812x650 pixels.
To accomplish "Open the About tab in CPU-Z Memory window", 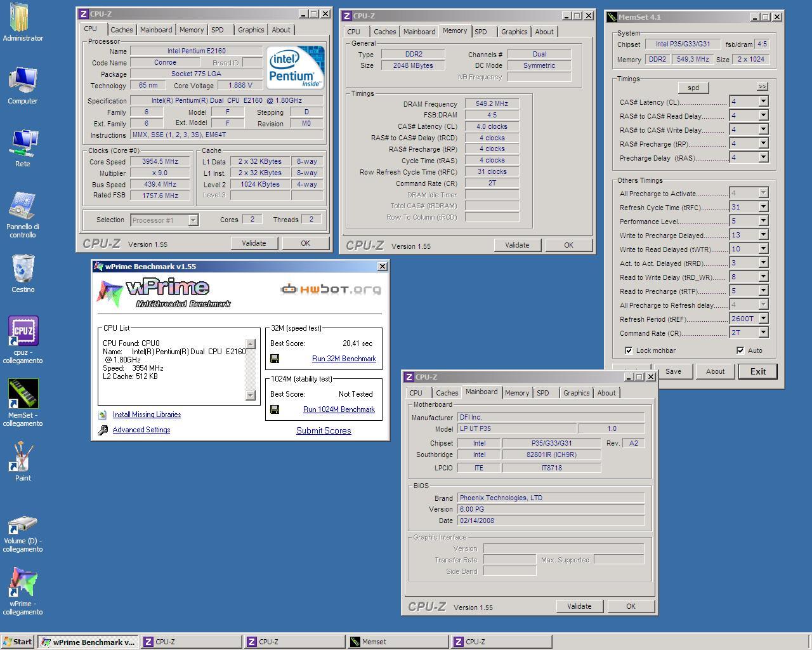I will click(x=544, y=32).
